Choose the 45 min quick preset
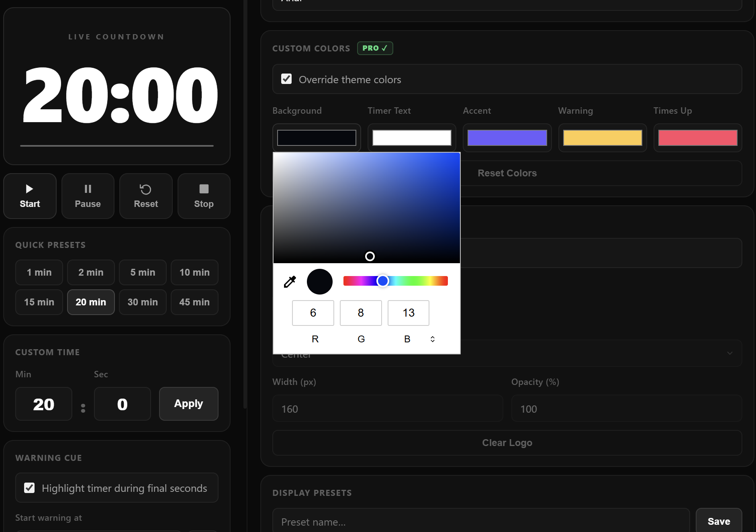The image size is (756, 532). coord(194,302)
